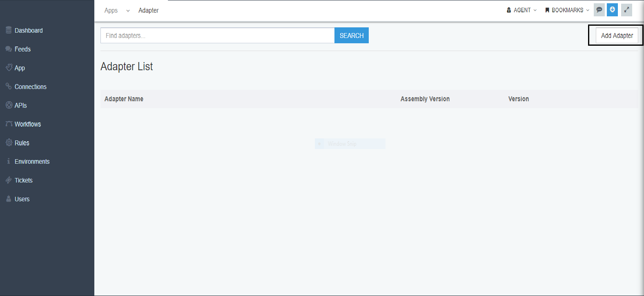Click the Rules gear icon in sidebar
This screenshot has width=644, height=296.
point(9,142)
